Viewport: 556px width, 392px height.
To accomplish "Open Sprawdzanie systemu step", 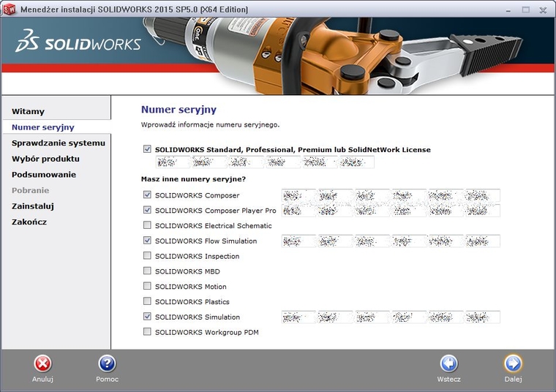I will click(59, 143).
